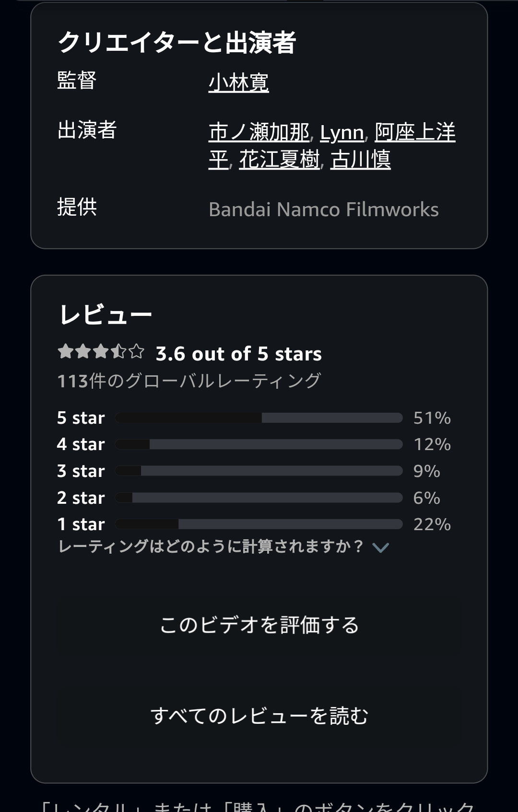
Task: Click the 5 star rating bar
Action: (x=259, y=418)
